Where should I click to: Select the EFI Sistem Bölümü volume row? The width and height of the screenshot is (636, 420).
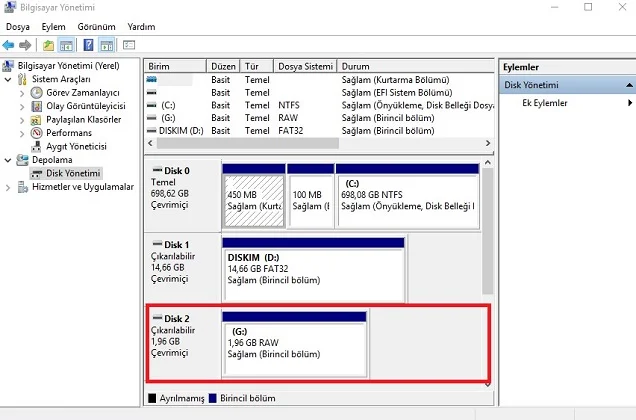click(x=319, y=93)
